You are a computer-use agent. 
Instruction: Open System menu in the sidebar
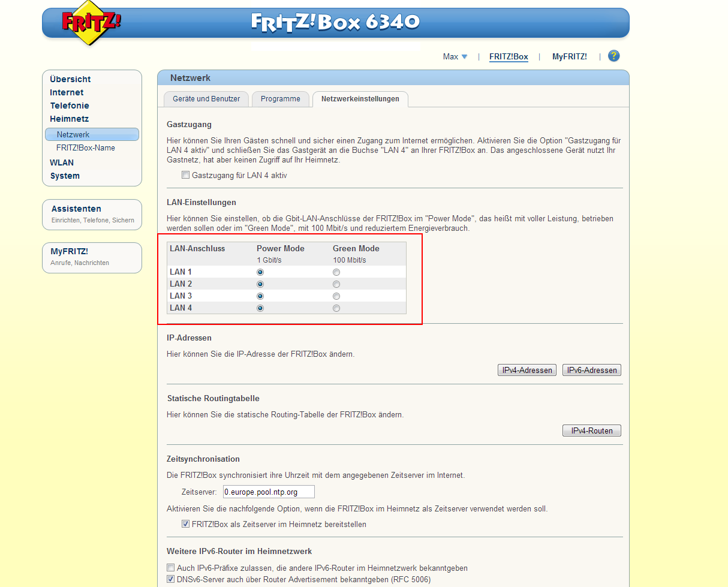pyautogui.click(x=65, y=176)
